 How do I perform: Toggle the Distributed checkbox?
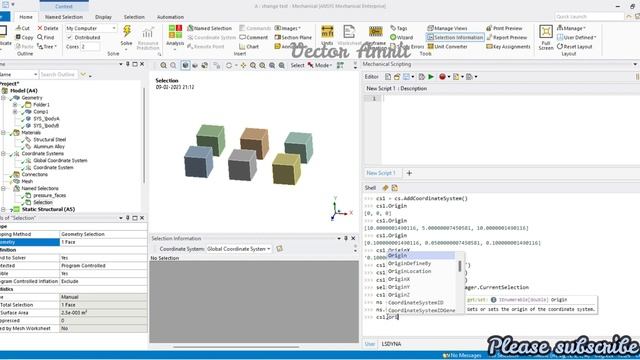click(69, 37)
